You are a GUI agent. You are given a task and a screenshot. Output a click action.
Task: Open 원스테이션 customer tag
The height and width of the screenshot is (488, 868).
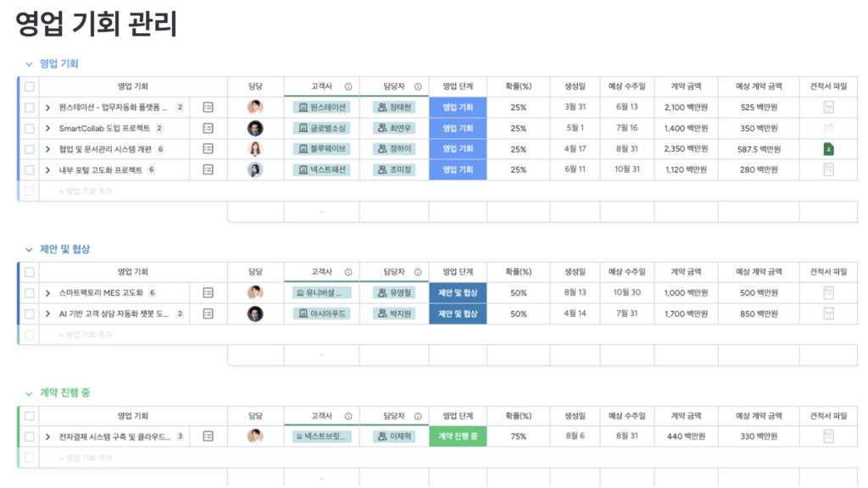coord(321,108)
